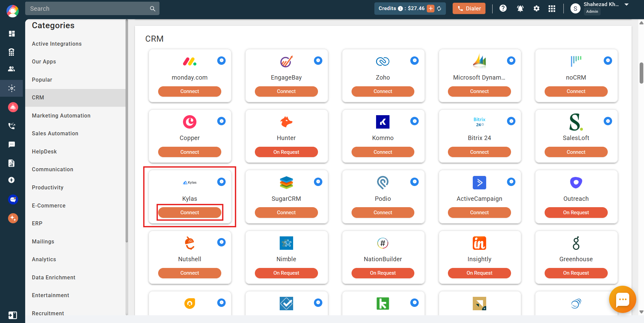644x323 pixels.
Task: Connect the monday.com integration
Action: pyautogui.click(x=190, y=91)
